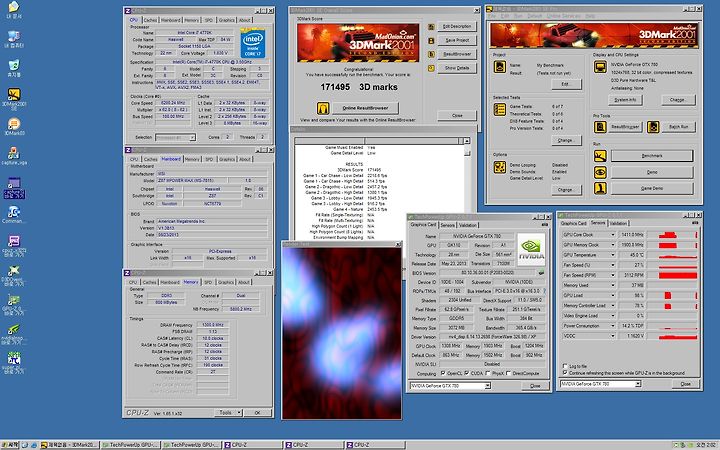
Task: Open the 3DMark03 desktop shortcut
Action: pos(14,124)
